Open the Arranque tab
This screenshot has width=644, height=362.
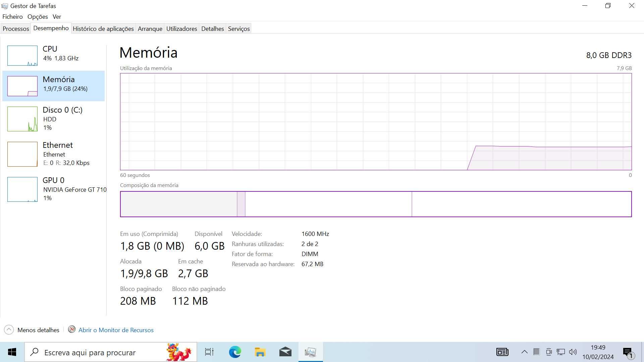tap(150, 28)
